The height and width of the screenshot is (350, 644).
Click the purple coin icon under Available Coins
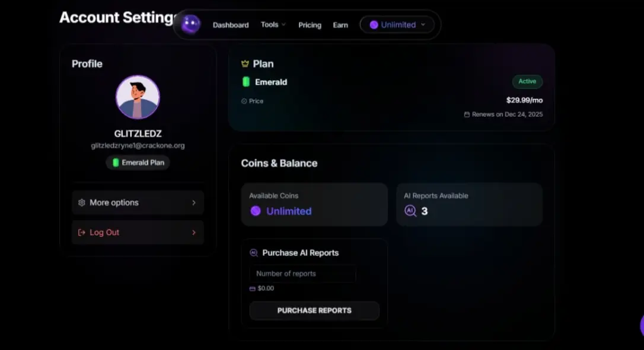pyautogui.click(x=256, y=211)
